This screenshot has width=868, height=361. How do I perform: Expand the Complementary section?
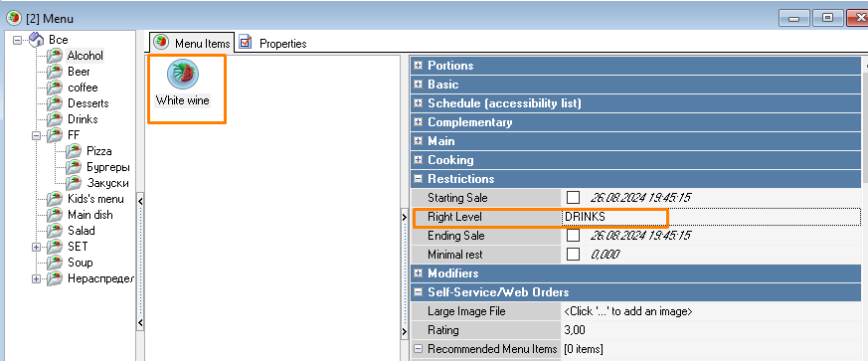click(x=419, y=121)
